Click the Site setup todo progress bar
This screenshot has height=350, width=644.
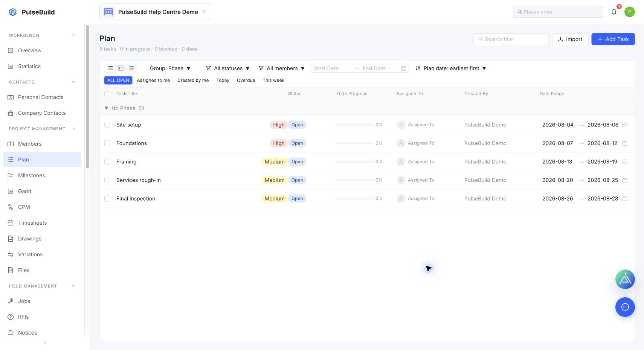(354, 125)
